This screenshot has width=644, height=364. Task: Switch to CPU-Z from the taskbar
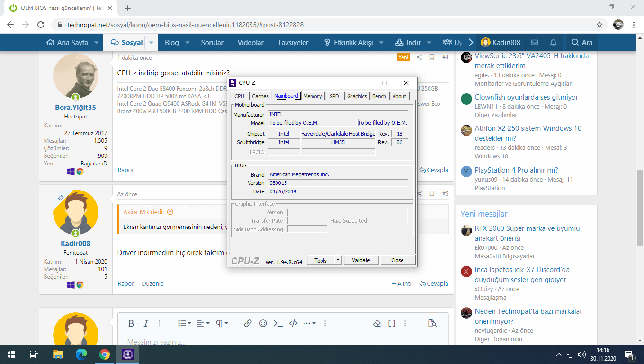[127, 354]
